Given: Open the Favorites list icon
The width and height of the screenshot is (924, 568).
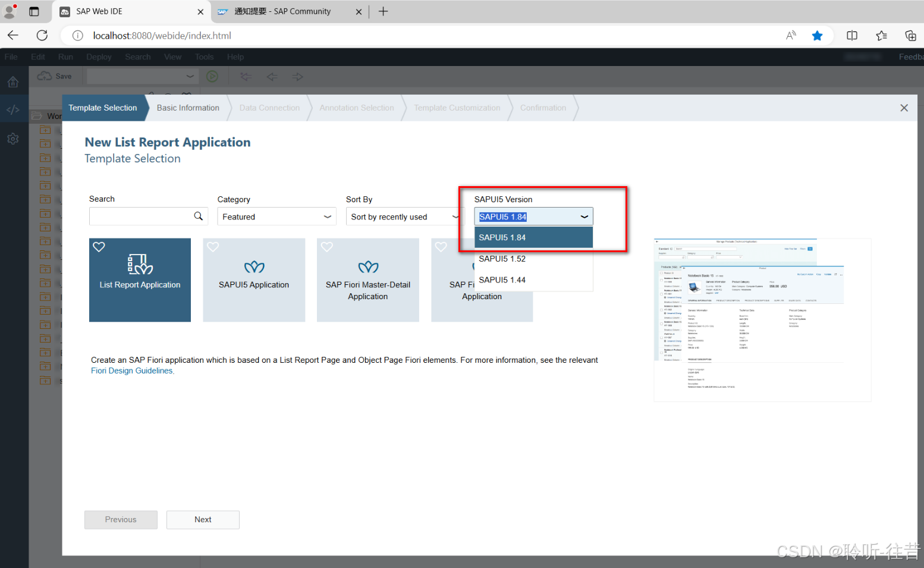Looking at the screenshot, I should tap(881, 36).
